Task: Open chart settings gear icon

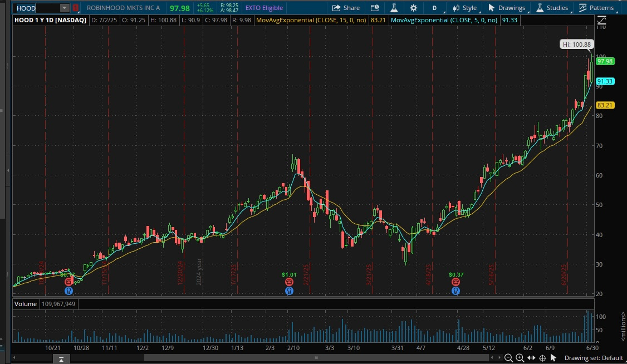Action: point(414,8)
